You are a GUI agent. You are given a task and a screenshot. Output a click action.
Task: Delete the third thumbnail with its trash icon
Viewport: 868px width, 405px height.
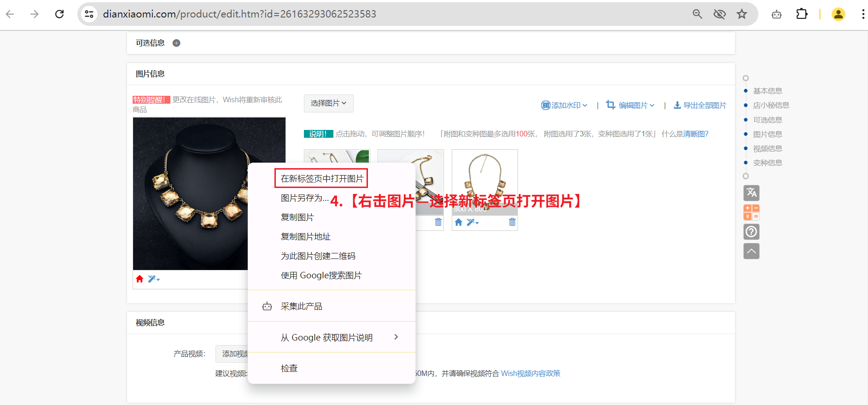(x=512, y=222)
